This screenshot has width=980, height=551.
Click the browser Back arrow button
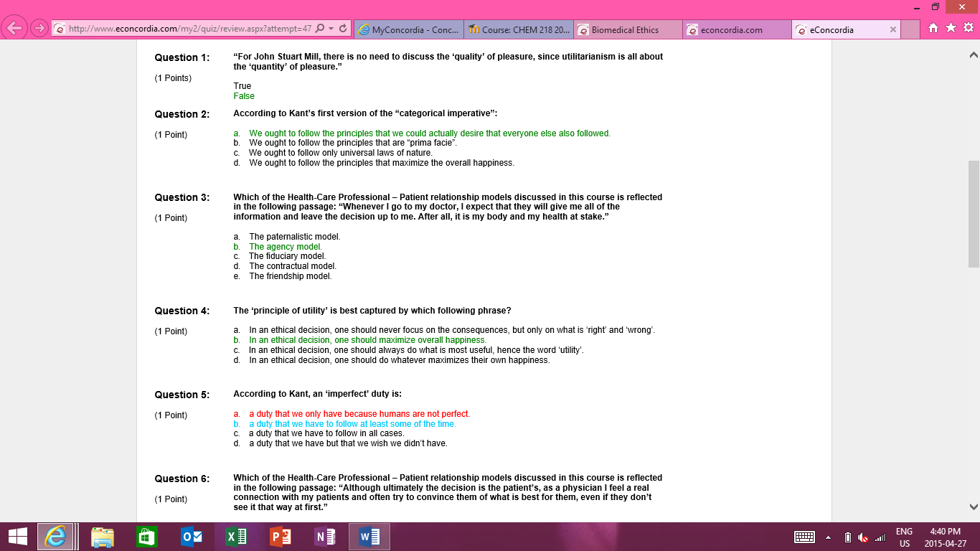point(15,29)
